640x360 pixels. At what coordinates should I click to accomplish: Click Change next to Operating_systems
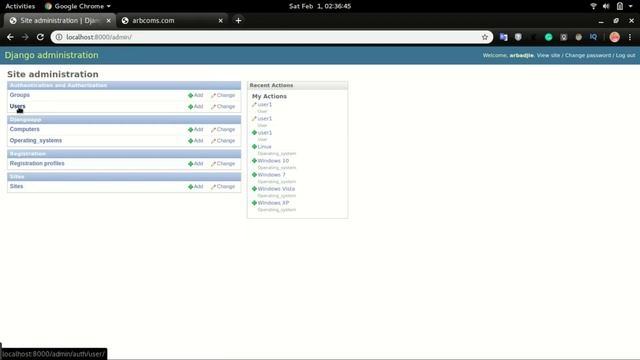tap(223, 141)
